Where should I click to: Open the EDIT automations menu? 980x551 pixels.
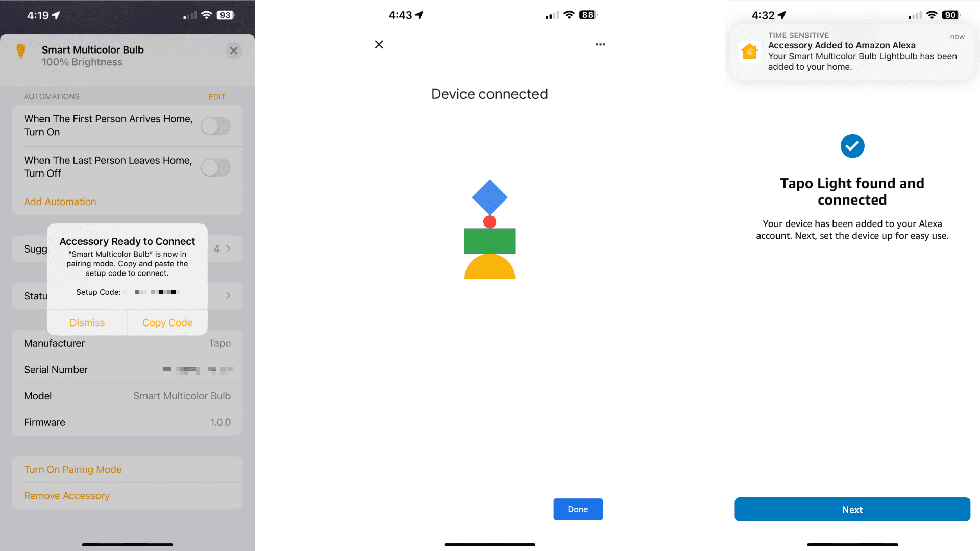(217, 96)
